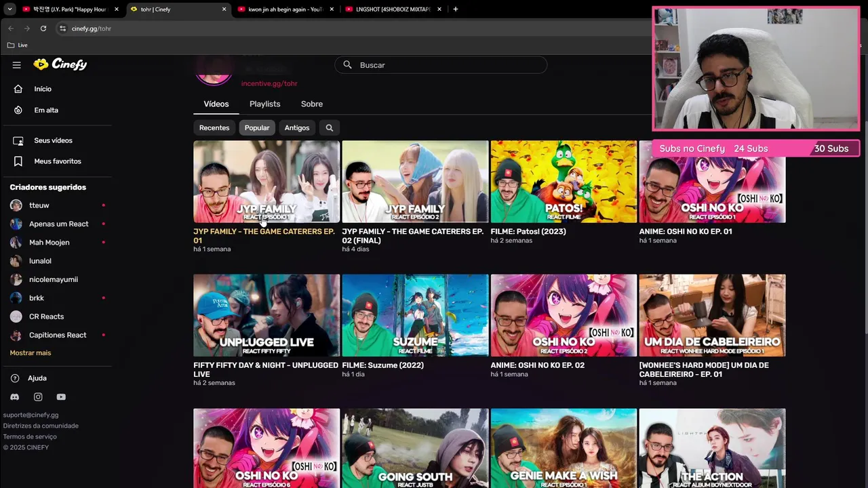868x488 pixels.
Task: Open Apenas um React creator avatar
Action: click(x=16, y=224)
